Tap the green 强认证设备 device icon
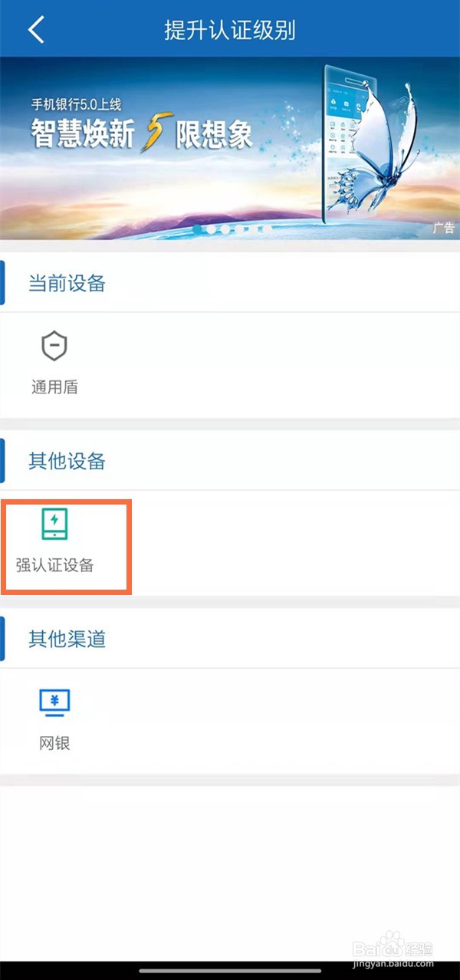460x980 pixels. tap(54, 524)
